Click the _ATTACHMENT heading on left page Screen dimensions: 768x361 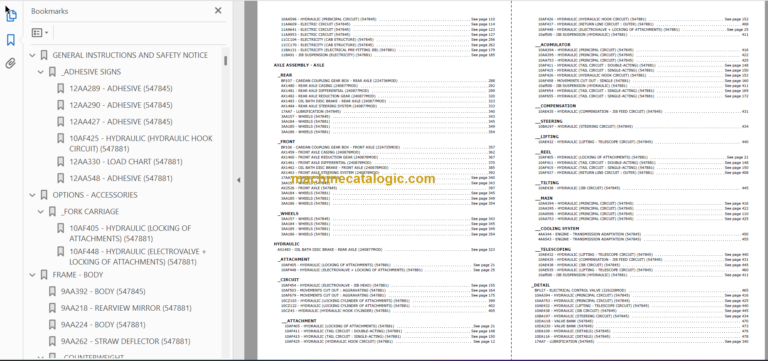pyautogui.click(x=293, y=259)
